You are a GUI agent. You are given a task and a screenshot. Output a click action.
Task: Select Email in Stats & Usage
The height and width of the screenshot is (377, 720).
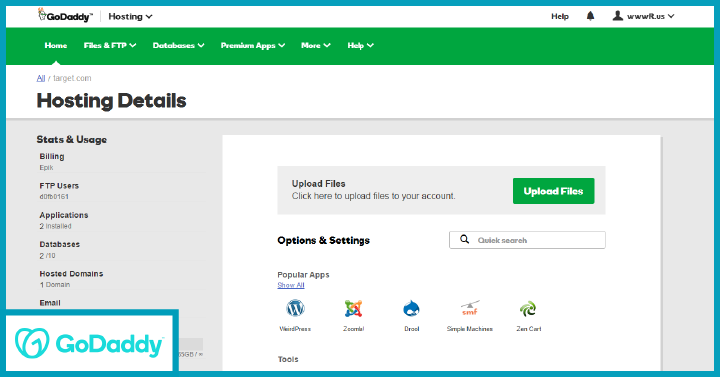coord(50,303)
